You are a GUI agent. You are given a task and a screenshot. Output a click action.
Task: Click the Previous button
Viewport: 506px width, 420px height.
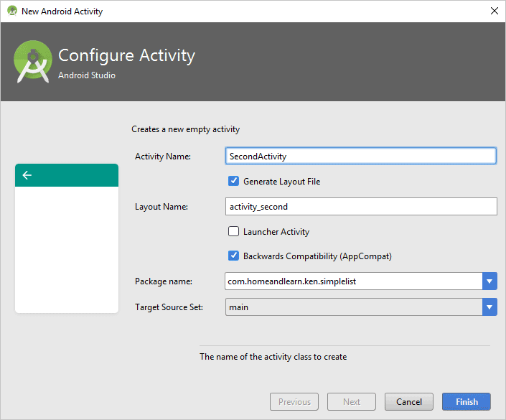[x=294, y=402]
